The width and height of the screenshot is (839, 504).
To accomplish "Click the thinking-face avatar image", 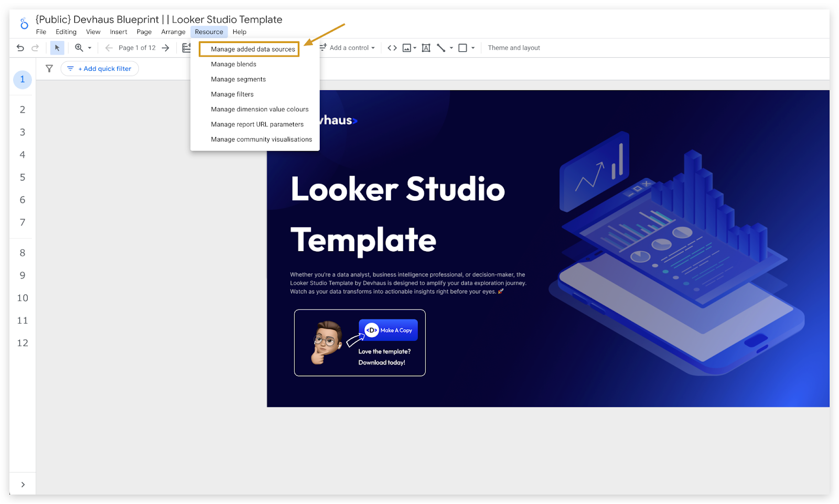I will click(x=328, y=342).
